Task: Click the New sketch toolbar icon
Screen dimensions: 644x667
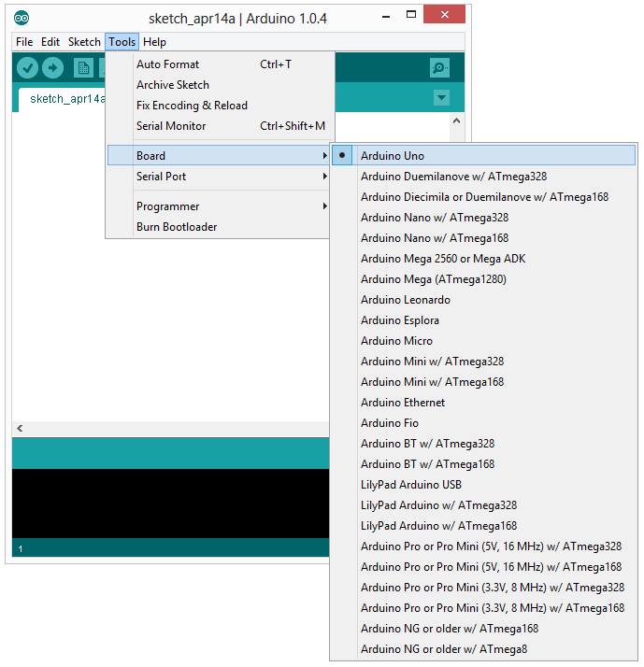Action: [x=83, y=67]
